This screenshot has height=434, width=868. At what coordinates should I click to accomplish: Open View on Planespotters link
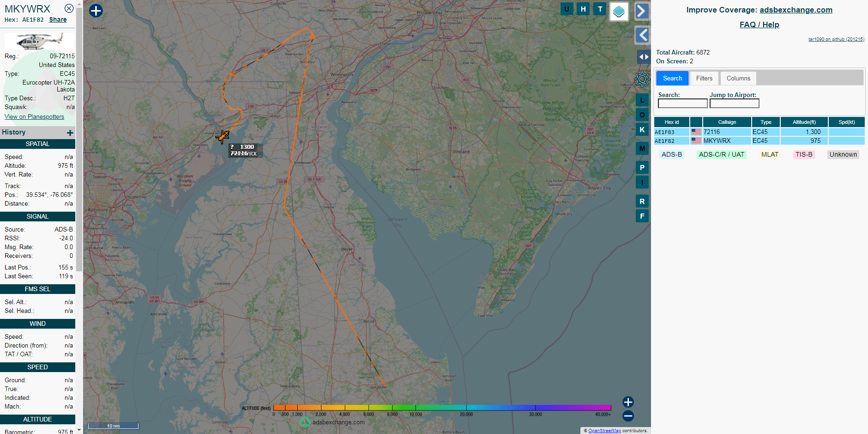(34, 116)
